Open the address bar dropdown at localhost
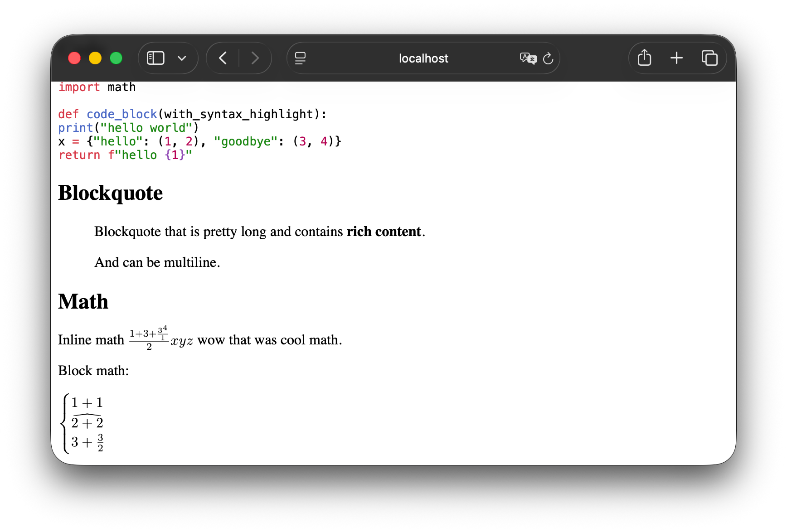 click(423, 58)
